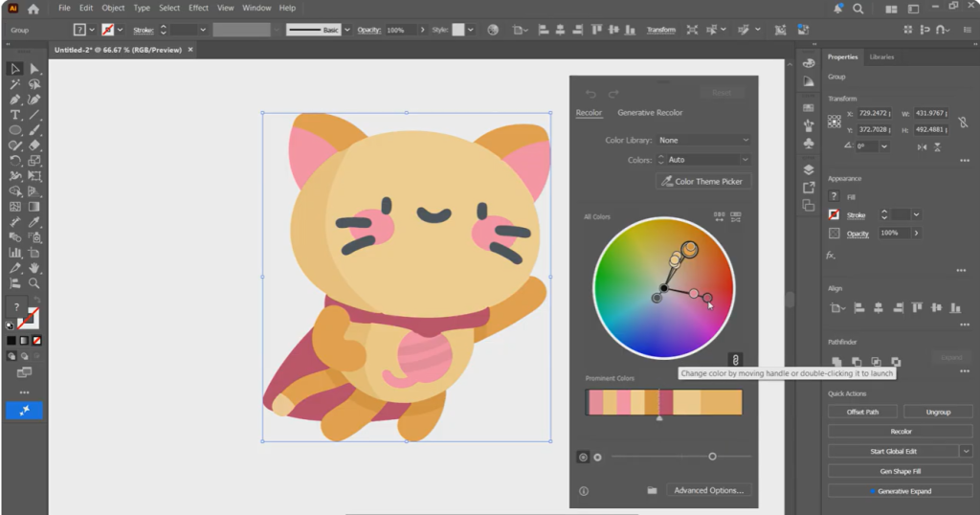This screenshot has width=980, height=515.
Task: Select the Paintbrush tool
Action: [x=34, y=130]
